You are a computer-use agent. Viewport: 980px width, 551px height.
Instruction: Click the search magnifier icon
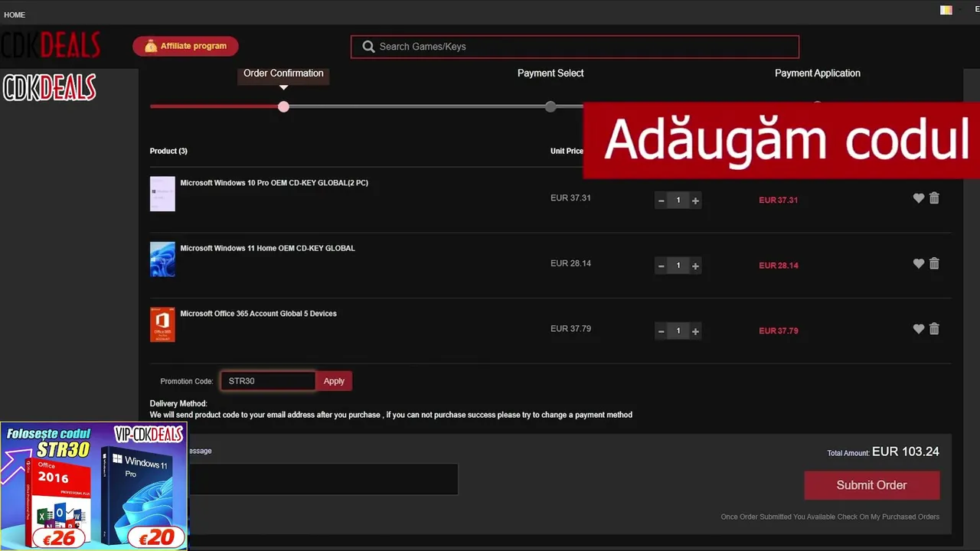click(368, 47)
